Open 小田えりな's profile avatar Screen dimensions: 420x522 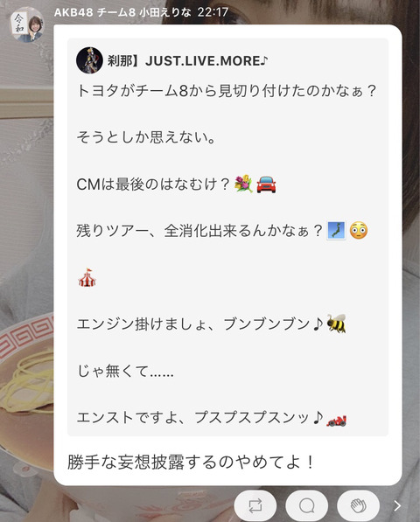coord(26,25)
